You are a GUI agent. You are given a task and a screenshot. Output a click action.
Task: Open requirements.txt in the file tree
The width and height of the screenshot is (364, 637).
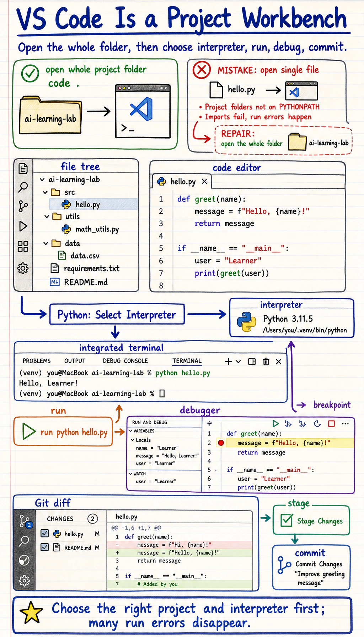tap(85, 268)
